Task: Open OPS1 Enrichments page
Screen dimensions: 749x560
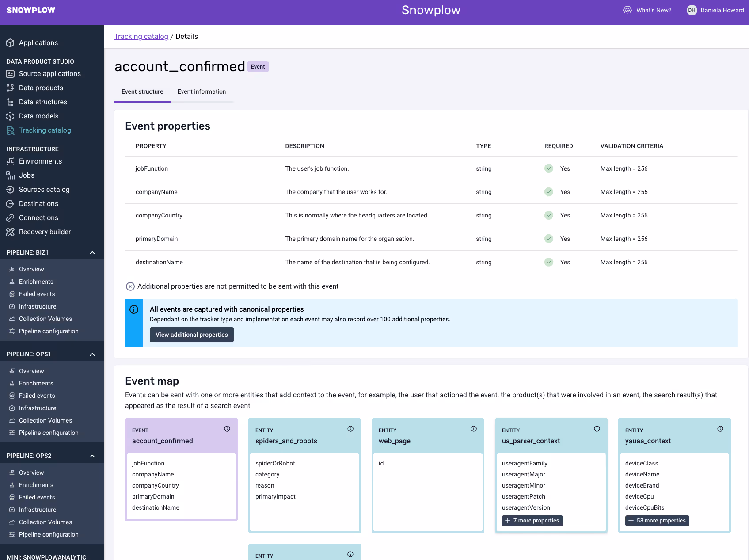Action: (x=36, y=383)
